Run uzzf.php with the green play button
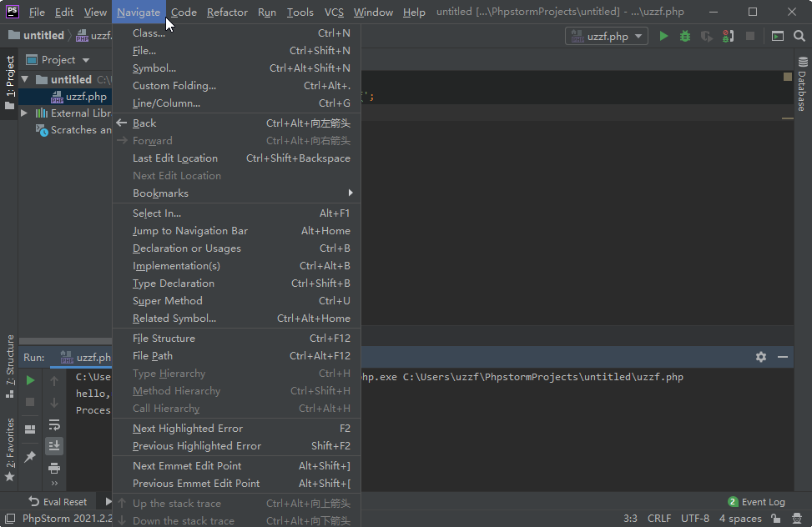812x527 pixels. point(663,36)
